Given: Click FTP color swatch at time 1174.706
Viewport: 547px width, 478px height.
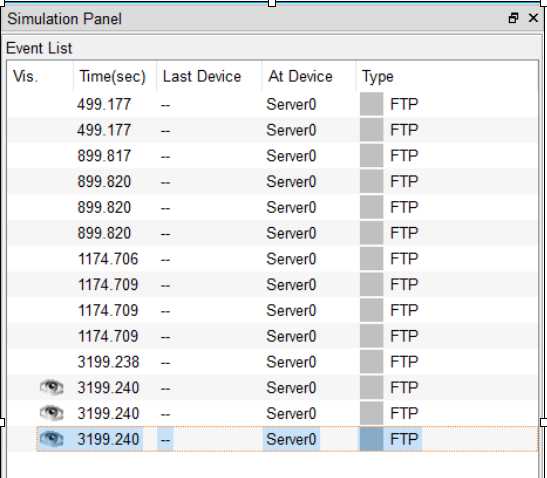Looking at the screenshot, I should point(372,259).
